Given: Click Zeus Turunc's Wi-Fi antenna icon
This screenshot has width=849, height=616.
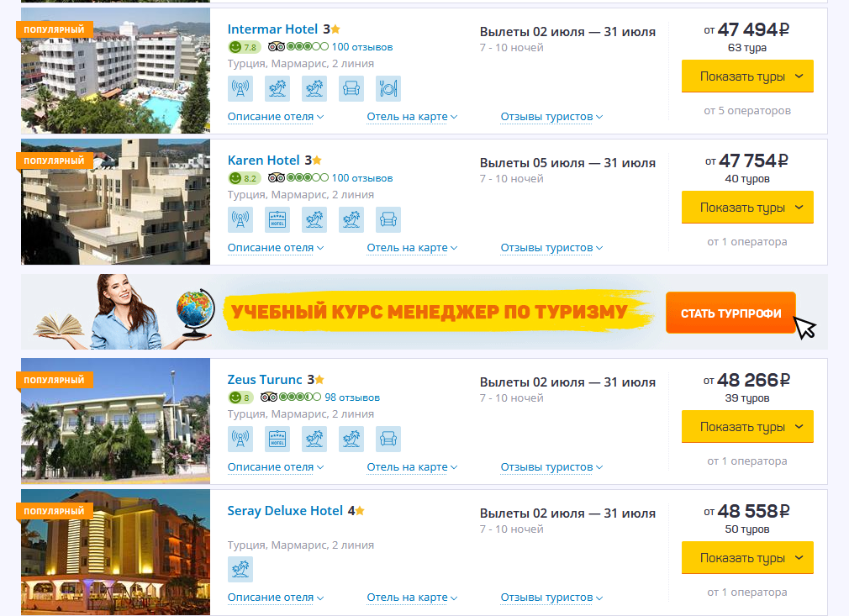Looking at the screenshot, I should 240,439.
